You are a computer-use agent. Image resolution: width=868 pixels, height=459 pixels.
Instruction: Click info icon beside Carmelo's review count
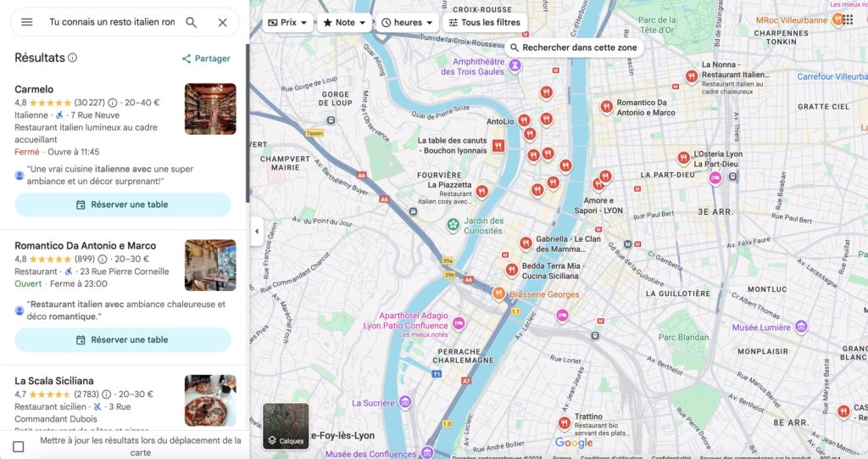[x=113, y=103]
